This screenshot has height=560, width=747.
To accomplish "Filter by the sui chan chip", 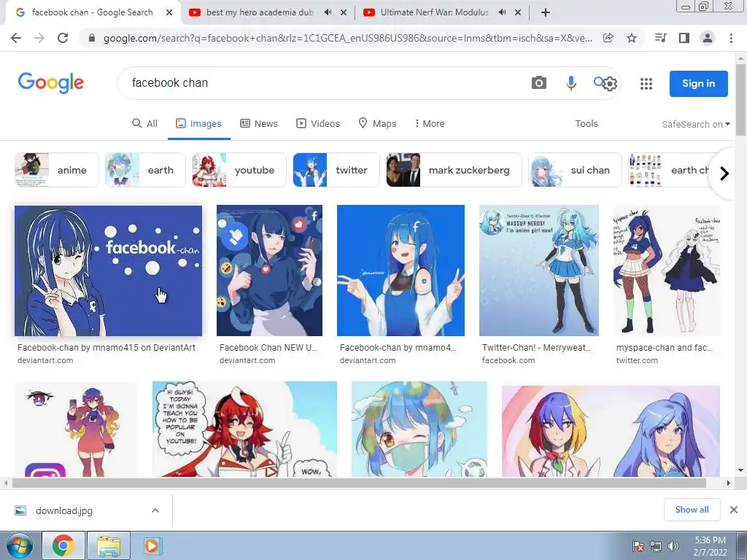I will [575, 170].
